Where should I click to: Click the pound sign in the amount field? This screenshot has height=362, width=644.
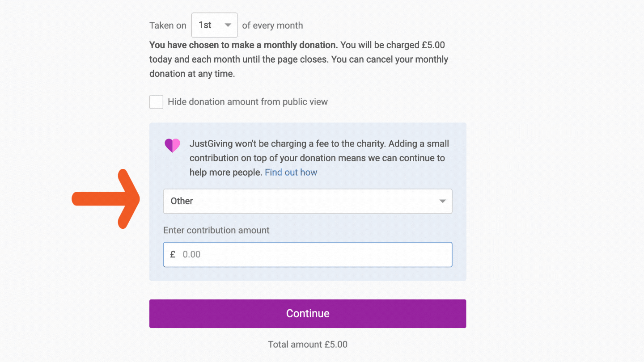coord(173,255)
